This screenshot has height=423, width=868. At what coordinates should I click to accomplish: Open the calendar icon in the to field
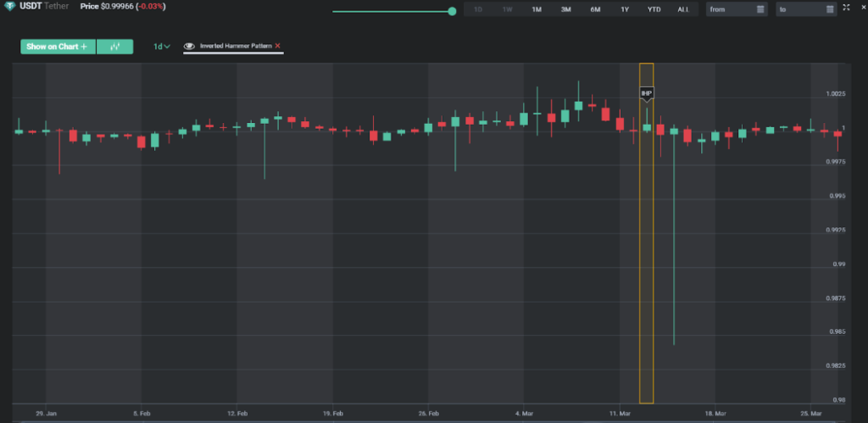point(829,9)
